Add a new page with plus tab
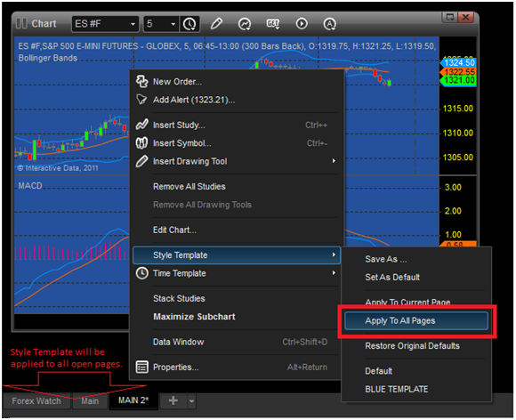Screen dimensions: 516x420 173,401
